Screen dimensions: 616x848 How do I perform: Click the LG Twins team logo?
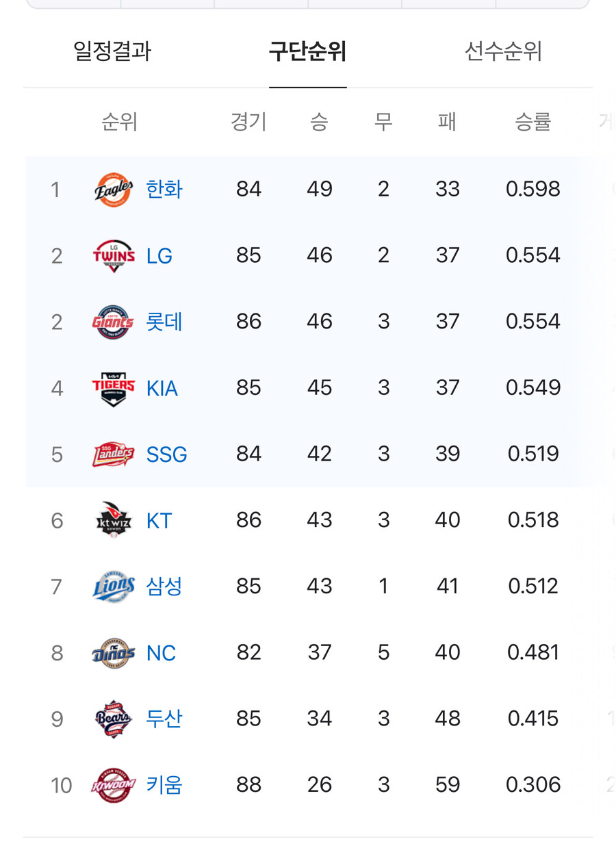114,256
